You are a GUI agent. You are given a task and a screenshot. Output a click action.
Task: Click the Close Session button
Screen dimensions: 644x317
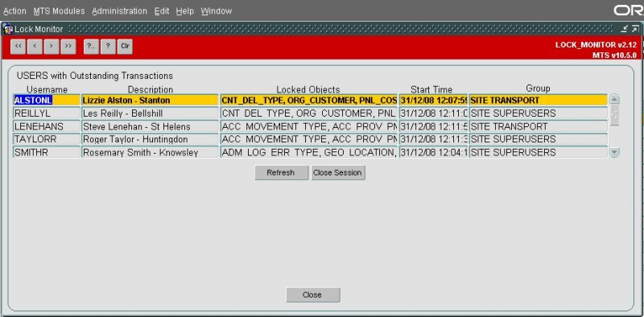click(x=338, y=173)
